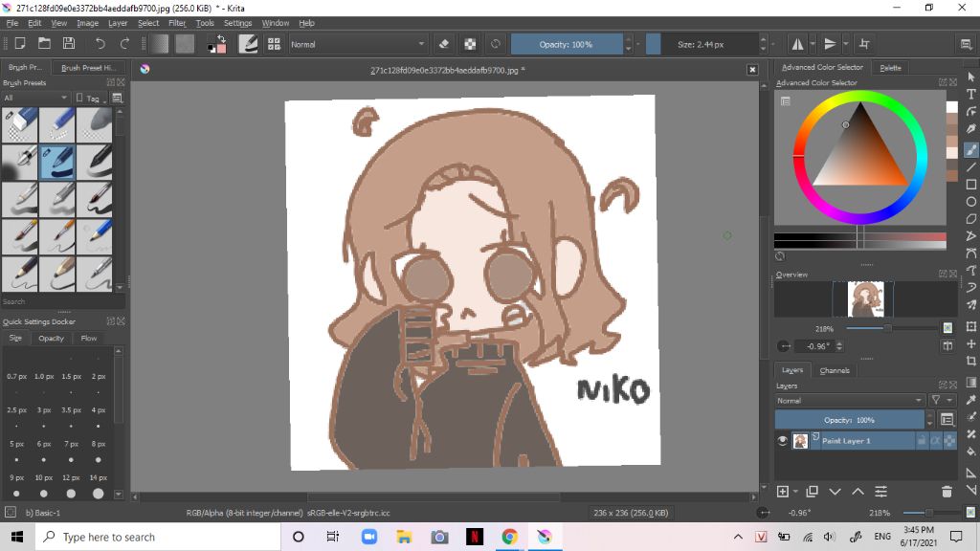The height and width of the screenshot is (551, 980).
Task: Select the Polygon tool
Action: (970, 219)
